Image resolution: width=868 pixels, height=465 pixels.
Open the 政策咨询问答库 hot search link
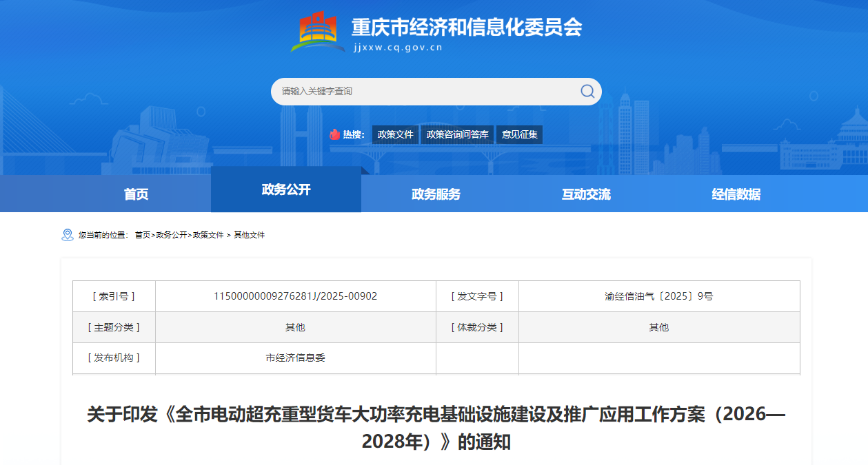[x=457, y=134]
